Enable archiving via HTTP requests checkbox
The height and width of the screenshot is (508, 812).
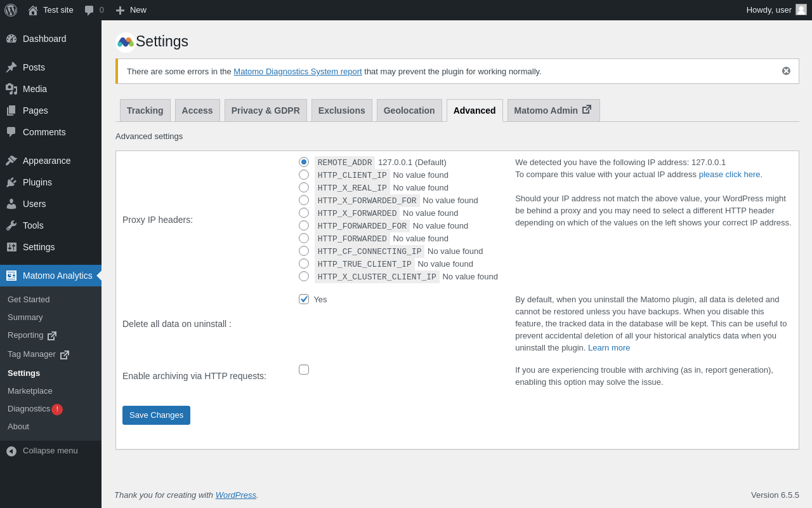click(x=304, y=370)
